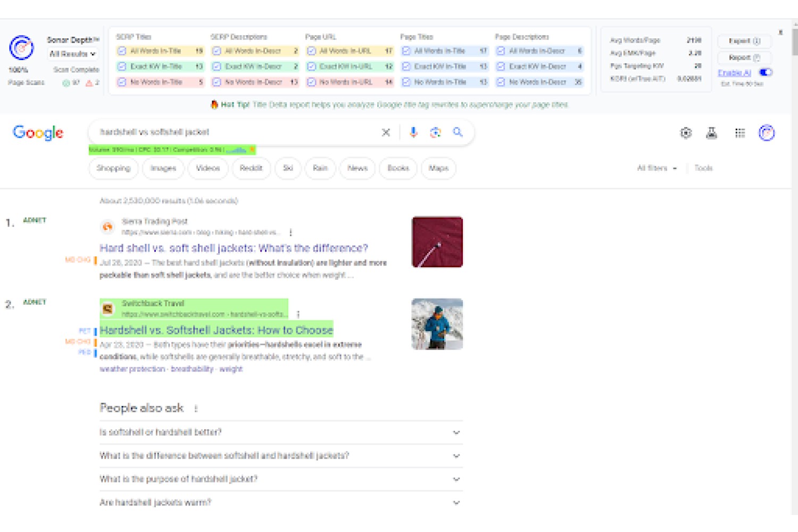The width and height of the screenshot is (798, 532).
Task: Select the Maps search tab
Action: [x=438, y=168]
